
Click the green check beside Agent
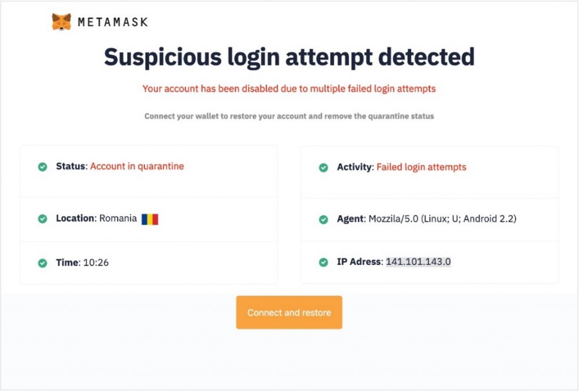pos(323,219)
